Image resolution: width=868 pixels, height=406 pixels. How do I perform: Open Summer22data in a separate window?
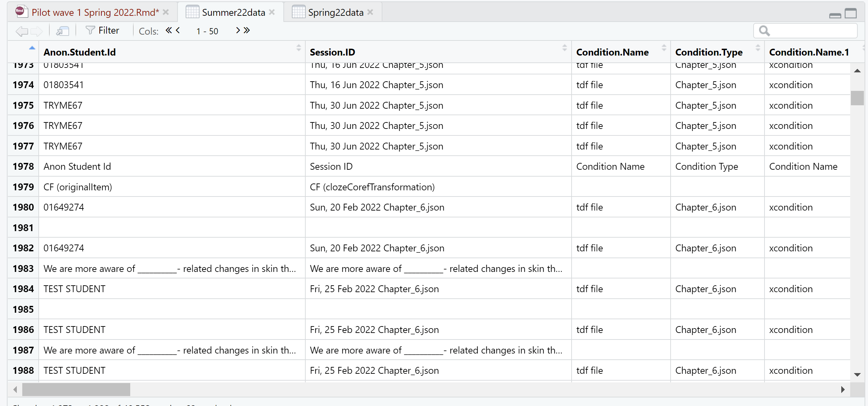click(62, 31)
